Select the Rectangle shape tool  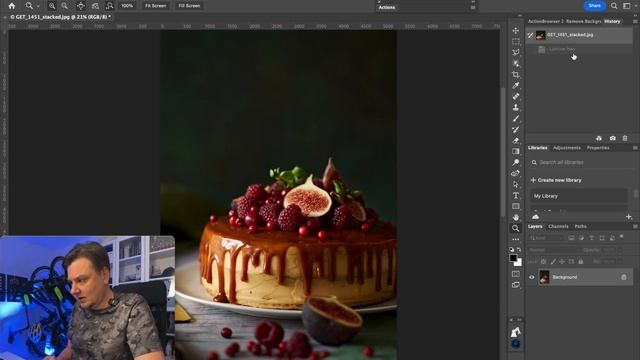click(516, 207)
